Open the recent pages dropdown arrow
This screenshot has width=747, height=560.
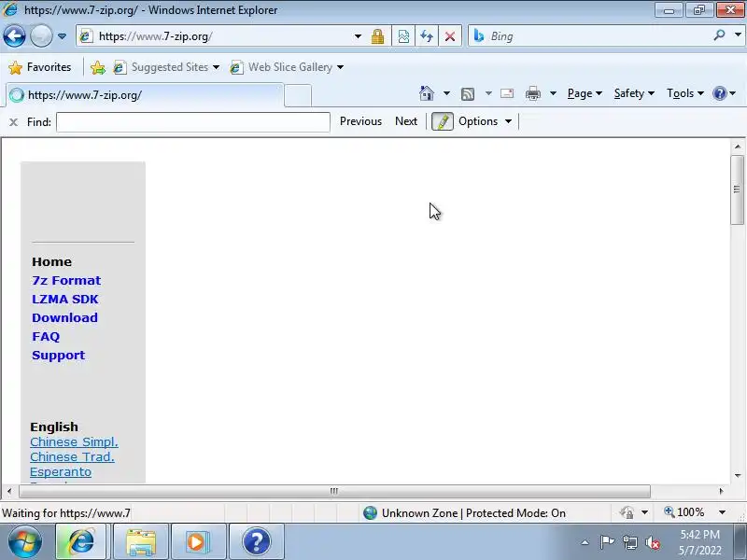(62, 36)
